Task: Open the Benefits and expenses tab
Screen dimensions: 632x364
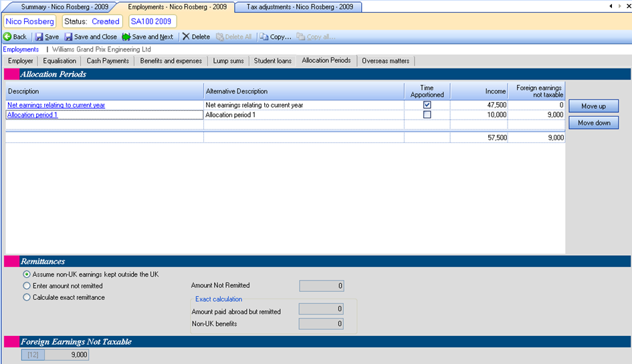Action: [171, 61]
